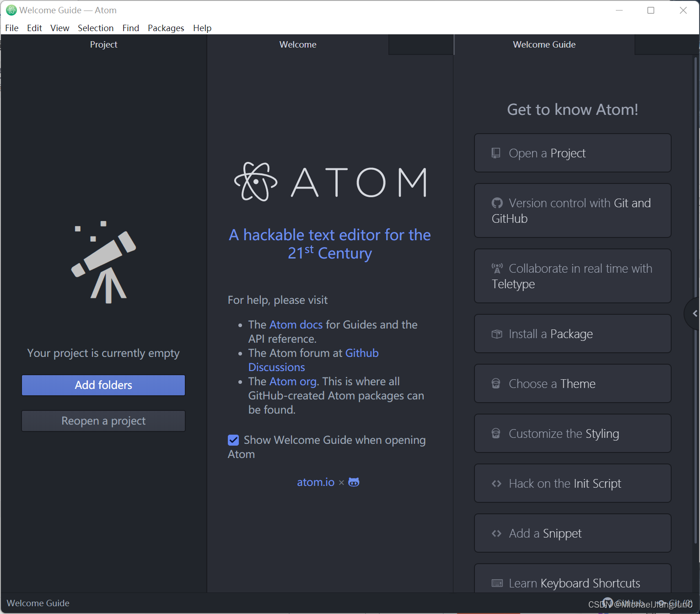Viewport: 700px width, 614px height.
Task: Expand the Customize the Styling section
Action: pyautogui.click(x=573, y=433)
